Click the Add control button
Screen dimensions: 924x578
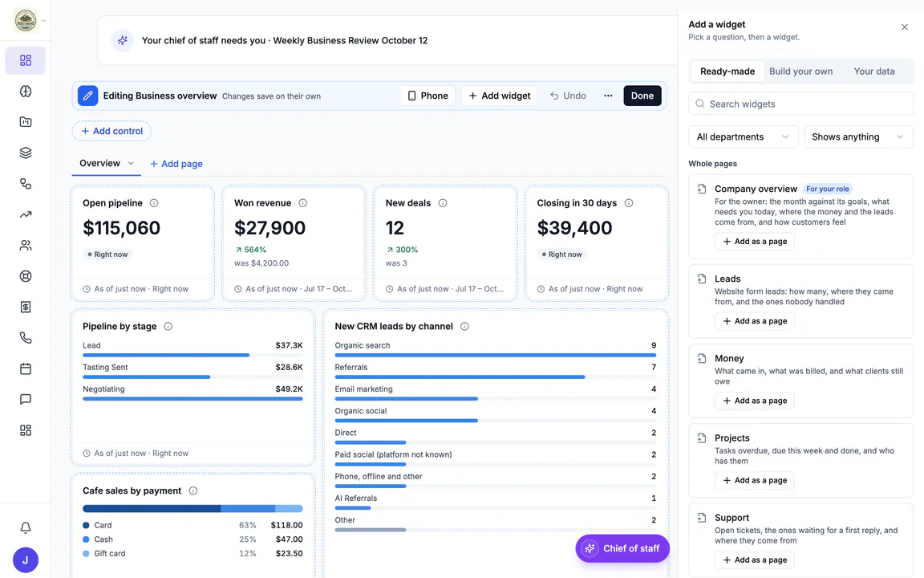click(x=112, y=131)
